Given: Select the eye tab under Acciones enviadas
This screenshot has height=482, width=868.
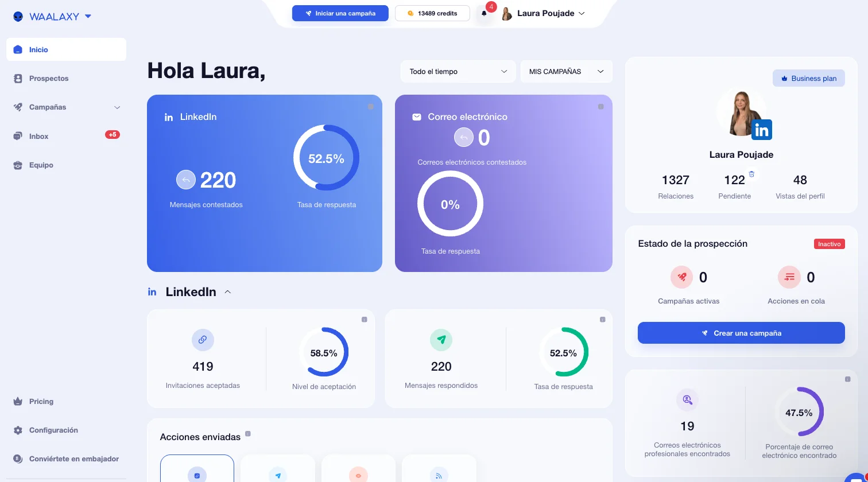Looking at the screenshot, I should coord(358,468).
